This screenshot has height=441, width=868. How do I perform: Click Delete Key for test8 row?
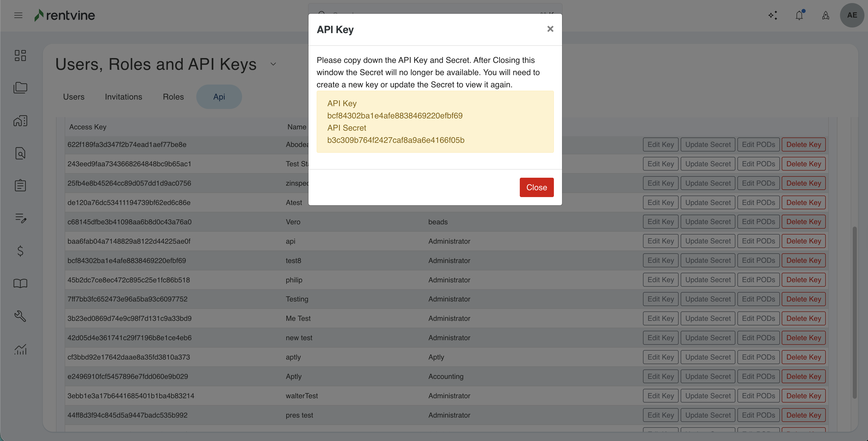coord(803,260)
